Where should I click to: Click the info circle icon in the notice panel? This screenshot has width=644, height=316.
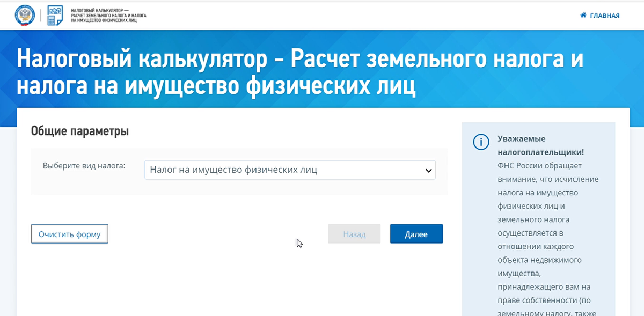click(x=481, y=142)
